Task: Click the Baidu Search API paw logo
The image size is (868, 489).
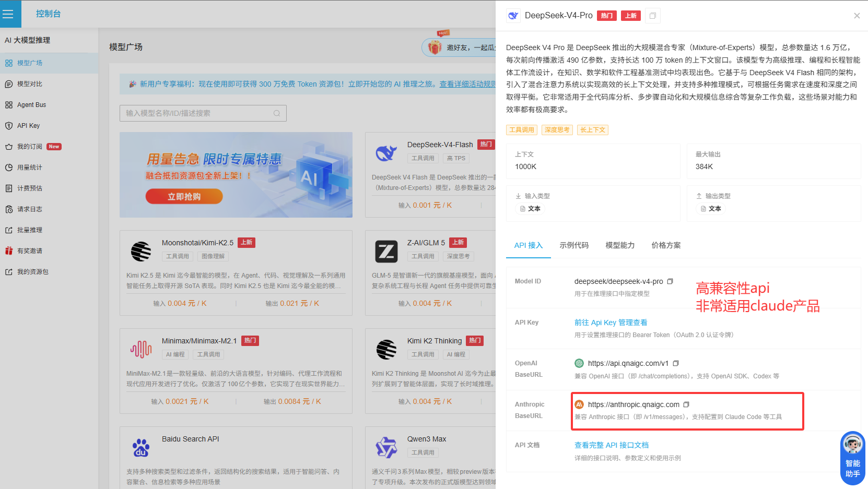Action: [141, 448]
